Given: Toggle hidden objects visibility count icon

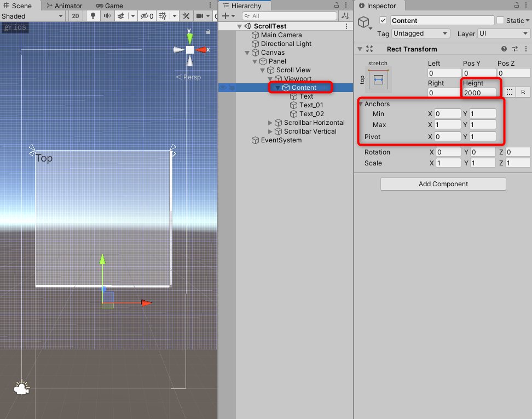Looking at the screenshot, I should click(x=147, y=16).
